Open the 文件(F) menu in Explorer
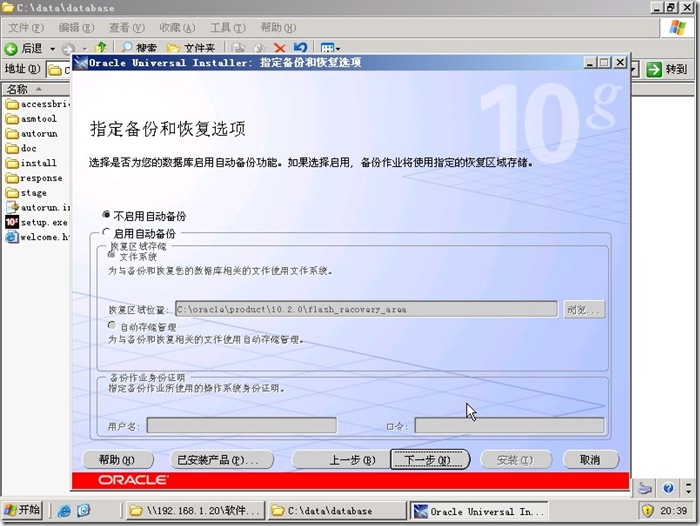Screen dimensions: 700x526 pos(26,28)
